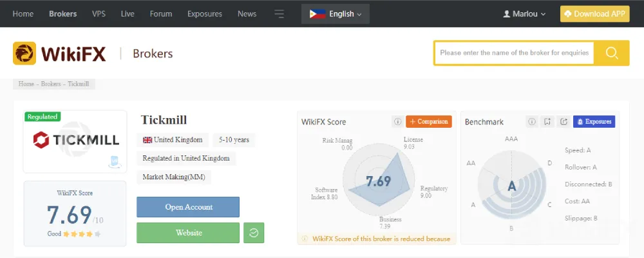Click the Benchmark bookmark icon
This screenshot has width=644, height=258.
coord(547,122)
